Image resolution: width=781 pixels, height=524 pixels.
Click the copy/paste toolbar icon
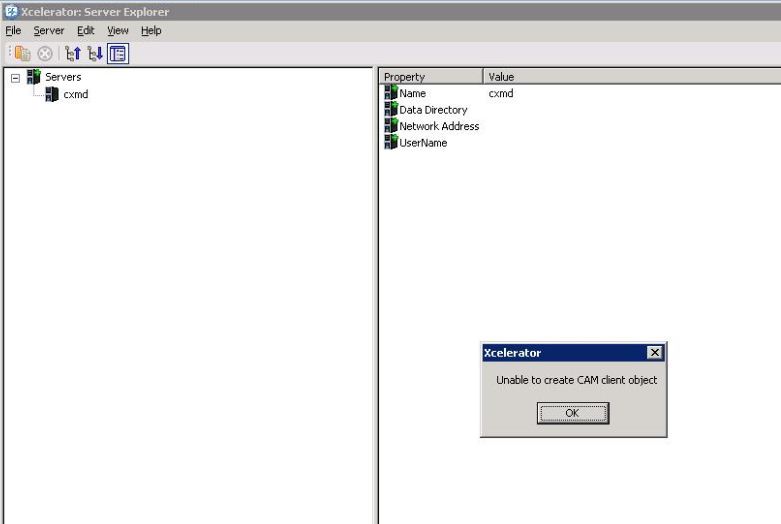click(x=22, y=53)
